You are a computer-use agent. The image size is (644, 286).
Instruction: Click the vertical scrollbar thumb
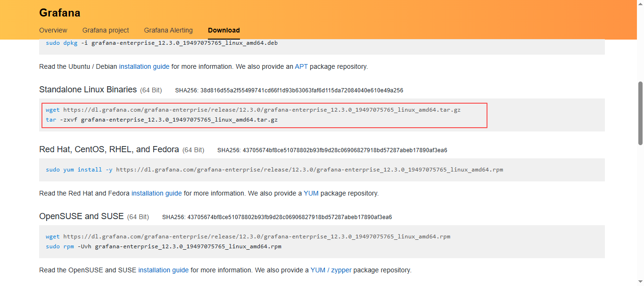[640, 113]
